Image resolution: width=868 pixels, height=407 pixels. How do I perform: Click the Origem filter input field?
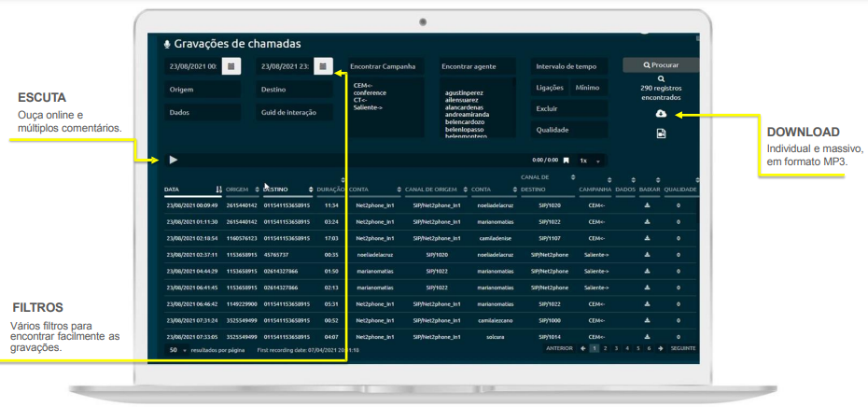coord(202,91)
